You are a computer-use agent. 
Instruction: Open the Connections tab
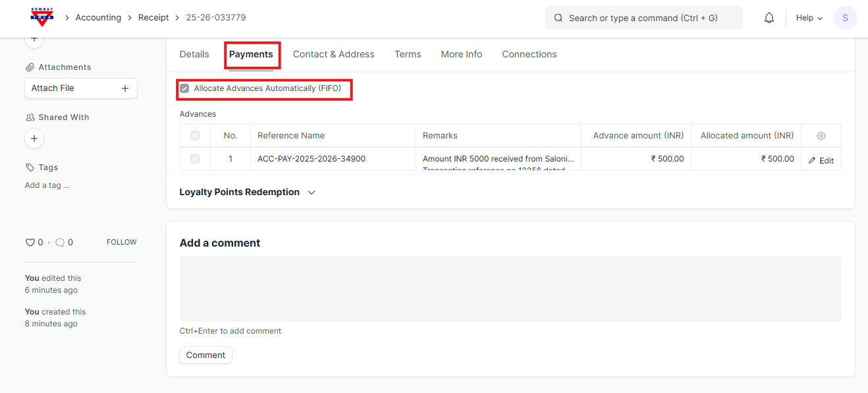529,55
